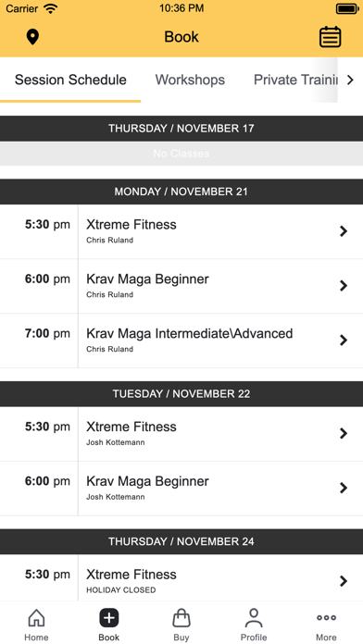
Task: Expand Monday 6:00 pm Krav Maga Beginner chevron
Action: click(344, 285)
